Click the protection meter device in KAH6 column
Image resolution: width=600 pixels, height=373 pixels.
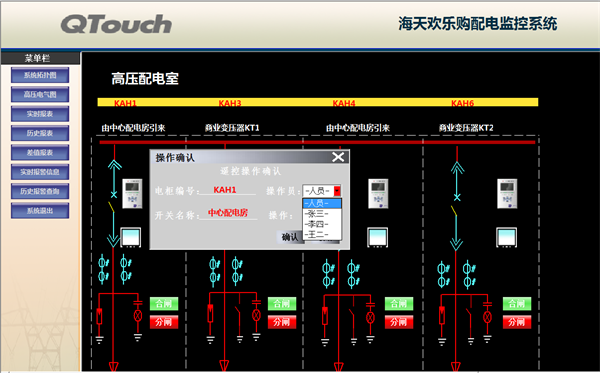tap(507, 194)
